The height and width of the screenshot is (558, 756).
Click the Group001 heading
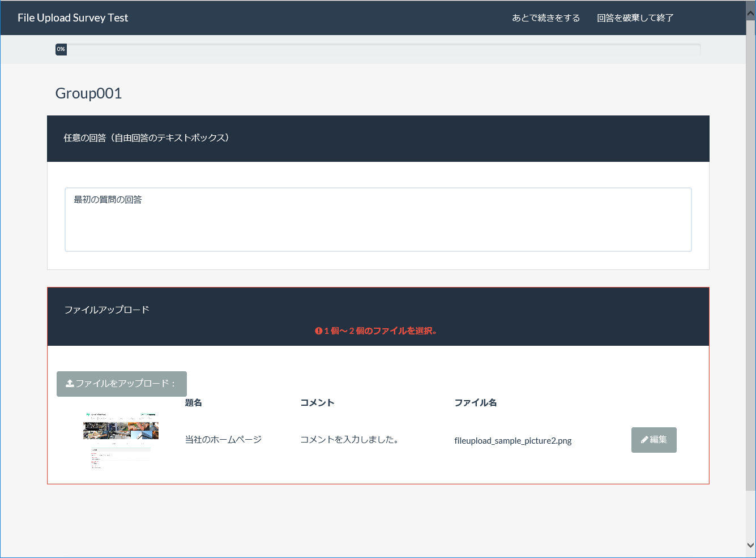pos(88,93)
